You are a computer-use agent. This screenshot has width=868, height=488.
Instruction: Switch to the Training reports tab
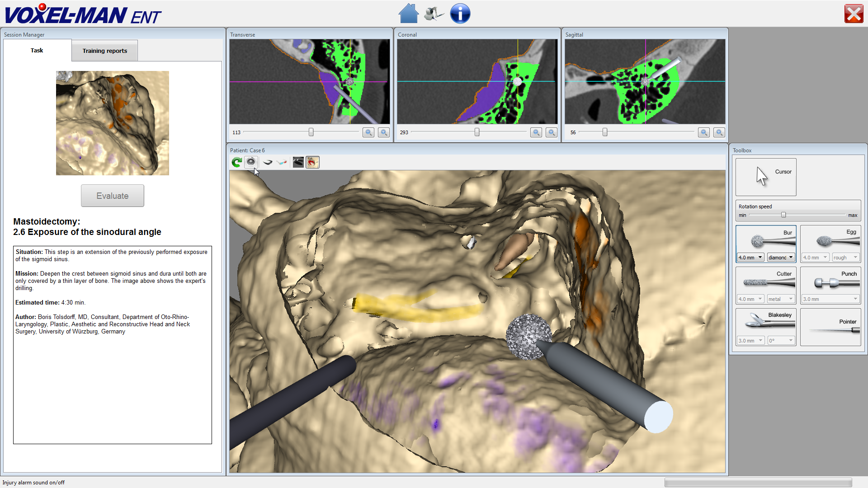tap(104, 51)
